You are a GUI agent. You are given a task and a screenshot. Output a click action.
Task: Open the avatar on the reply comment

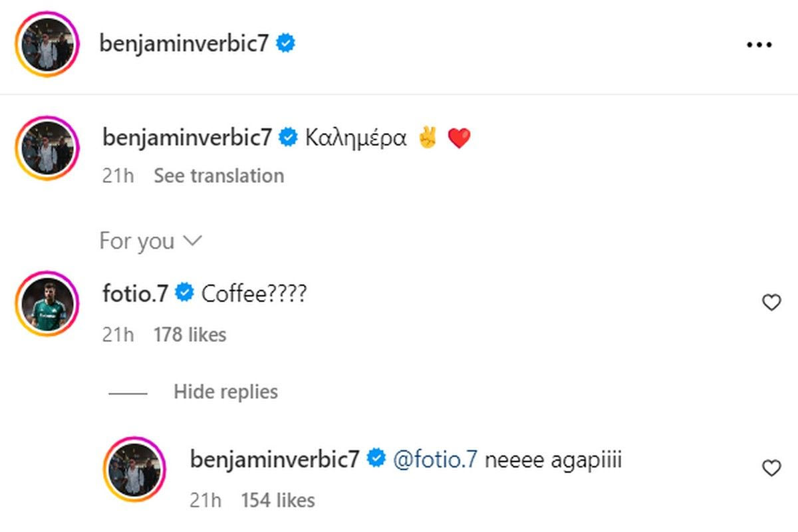click(136, 469)
